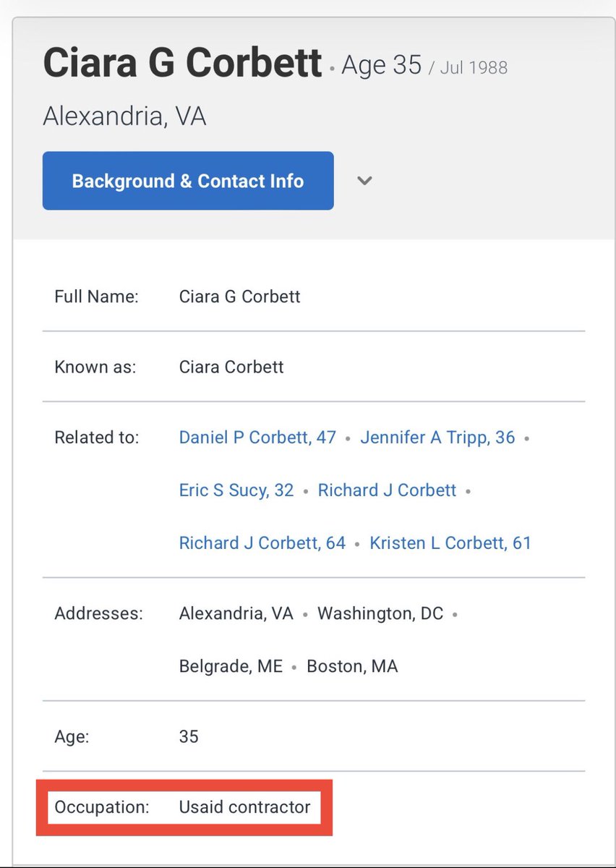Click the Related to label

coord(96,438)
